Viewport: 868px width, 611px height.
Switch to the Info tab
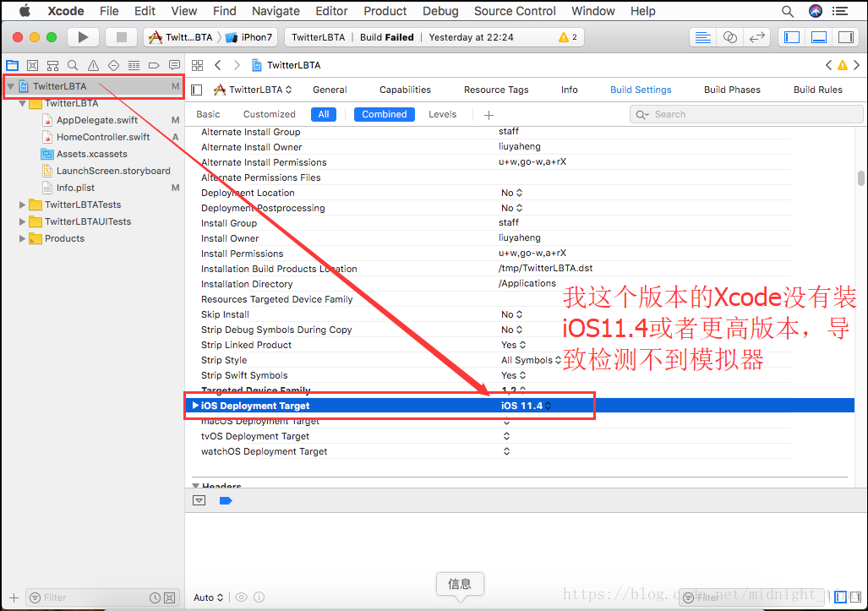569,90
